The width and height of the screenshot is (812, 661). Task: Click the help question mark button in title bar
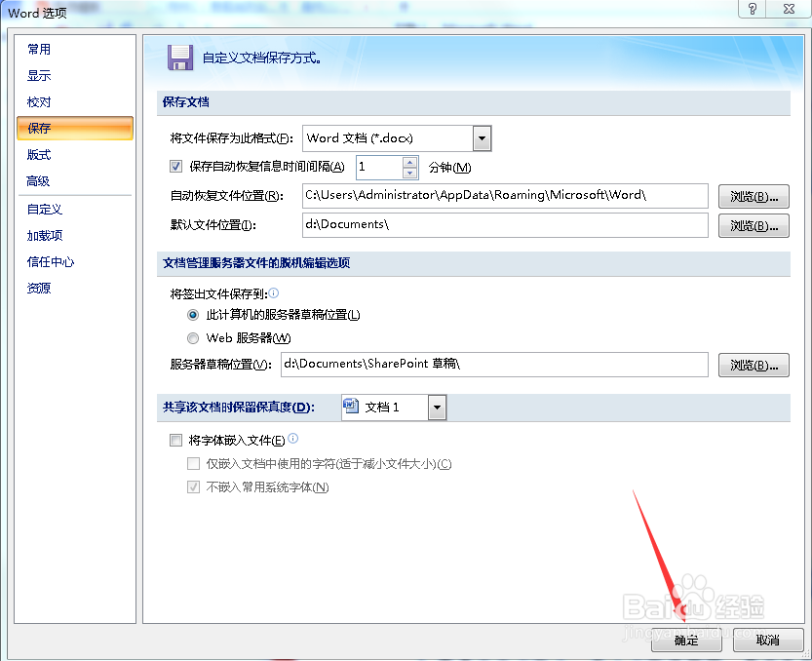tap(753, 9)
